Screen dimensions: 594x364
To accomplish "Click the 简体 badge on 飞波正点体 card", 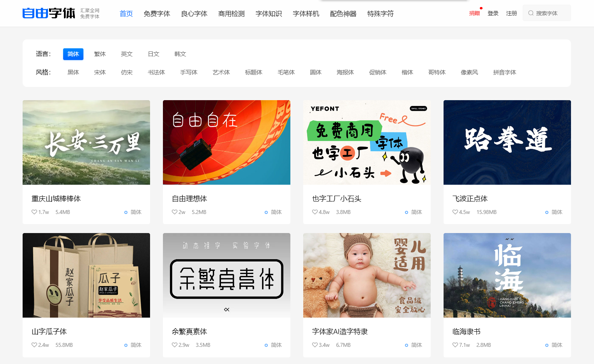I will click(554, 212).
